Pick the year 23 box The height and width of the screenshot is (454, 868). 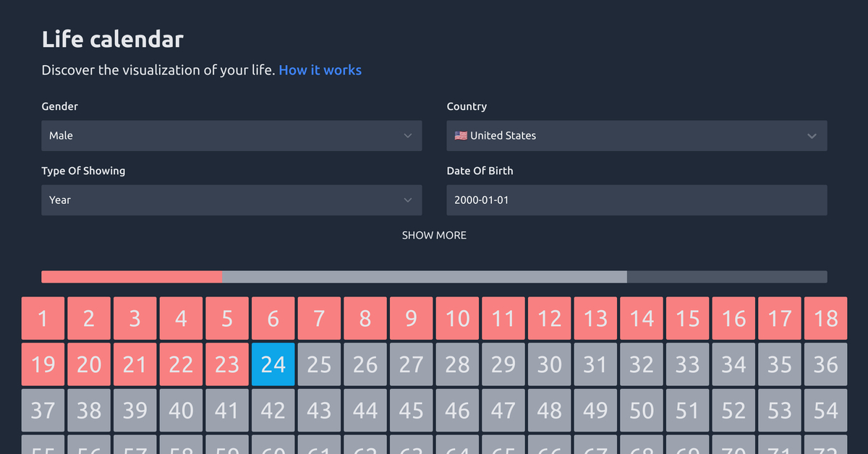(227, 364)
